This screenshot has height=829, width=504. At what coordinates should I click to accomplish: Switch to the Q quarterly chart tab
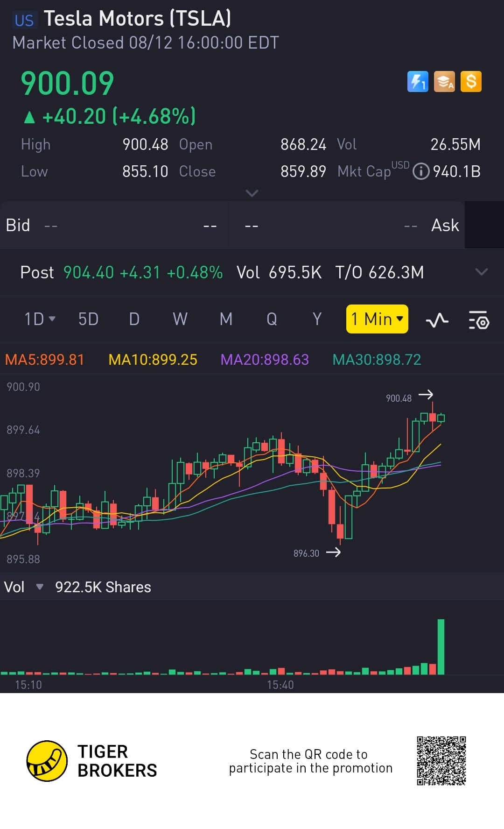click(272, 319)
